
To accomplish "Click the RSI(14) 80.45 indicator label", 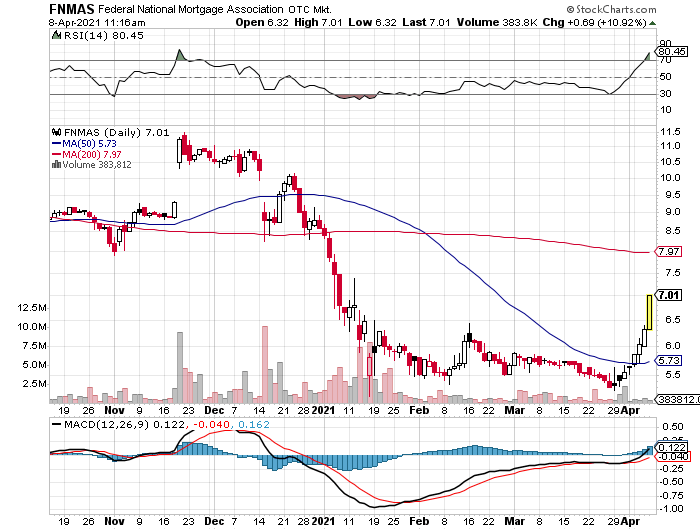I will pyautogui.click(x=104, y=36).
